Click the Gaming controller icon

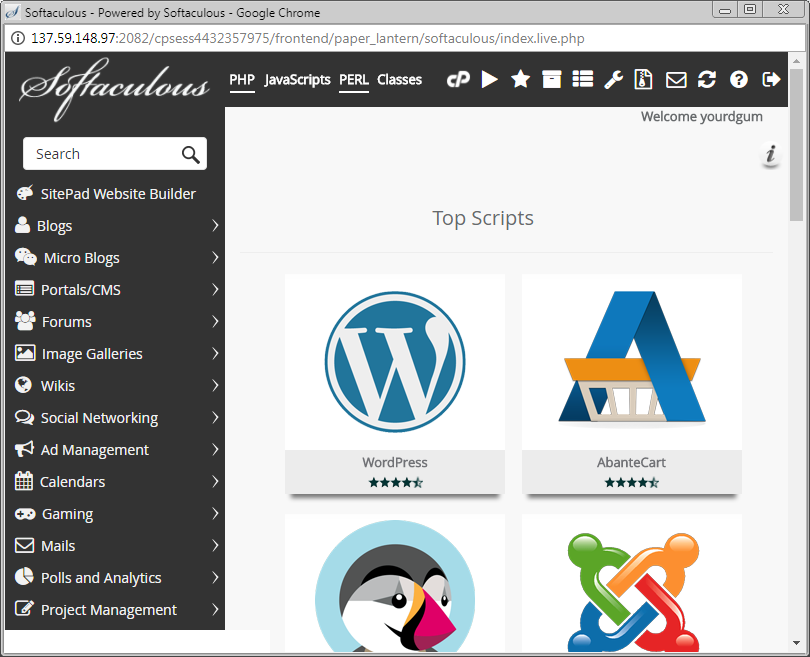pos(25,513)
